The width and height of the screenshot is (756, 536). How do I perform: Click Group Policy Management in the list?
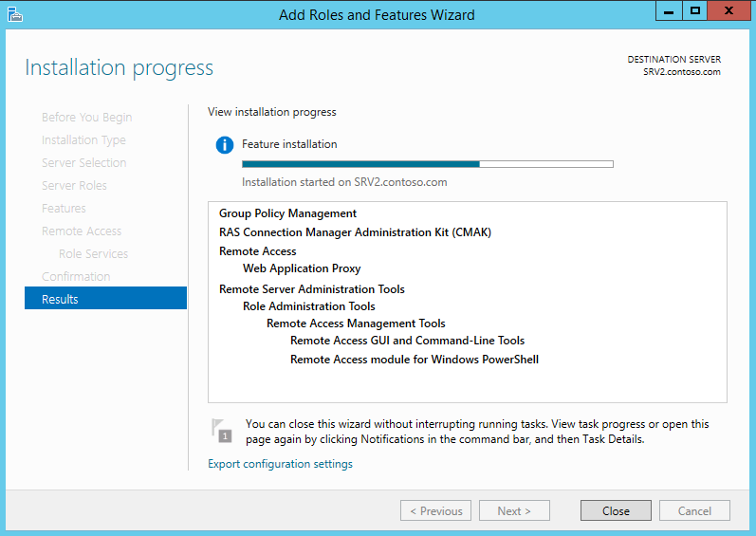[x=287, y=213]
